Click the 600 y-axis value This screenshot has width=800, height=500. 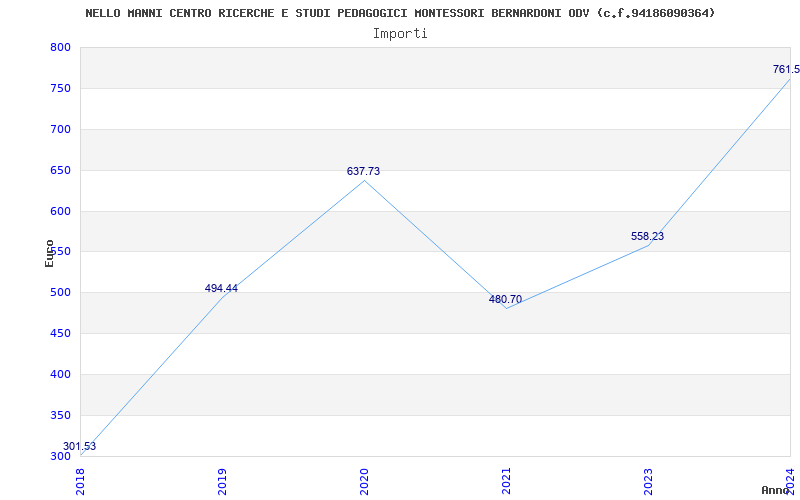(60, 211)
